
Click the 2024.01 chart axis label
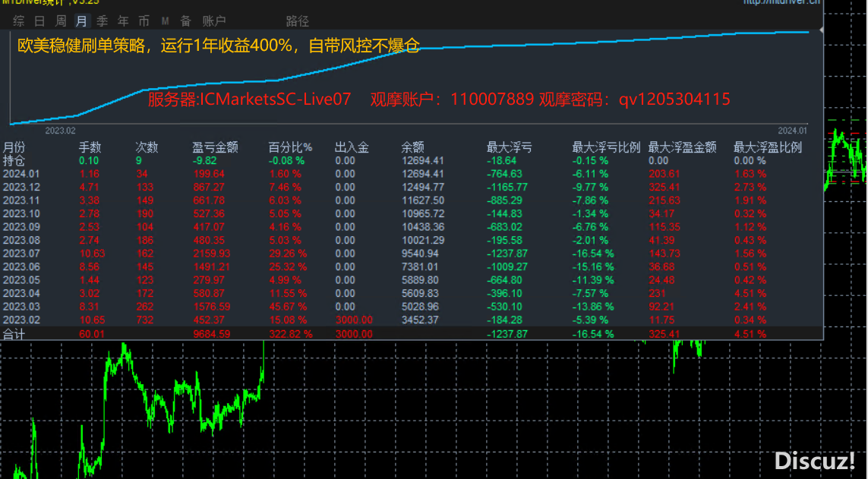pos(792,131)
